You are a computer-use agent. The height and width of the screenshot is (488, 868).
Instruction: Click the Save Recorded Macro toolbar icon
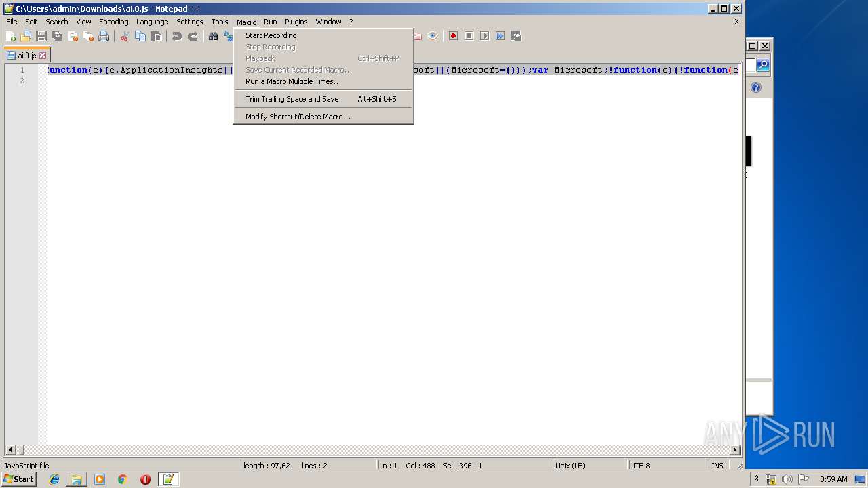[x=516, y=36]
